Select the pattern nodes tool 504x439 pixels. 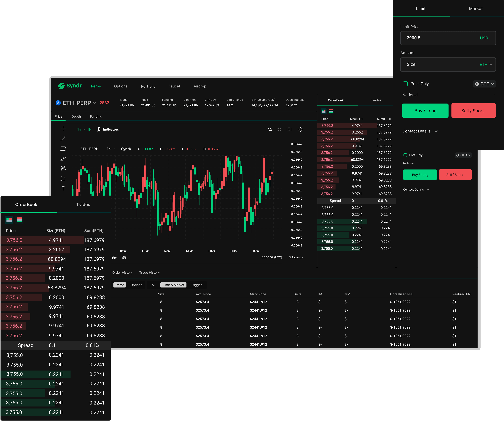coord(63,168)
